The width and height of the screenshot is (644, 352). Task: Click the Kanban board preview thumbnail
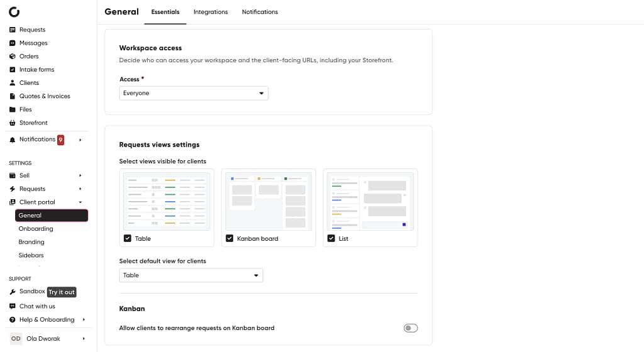click(269, 201)
